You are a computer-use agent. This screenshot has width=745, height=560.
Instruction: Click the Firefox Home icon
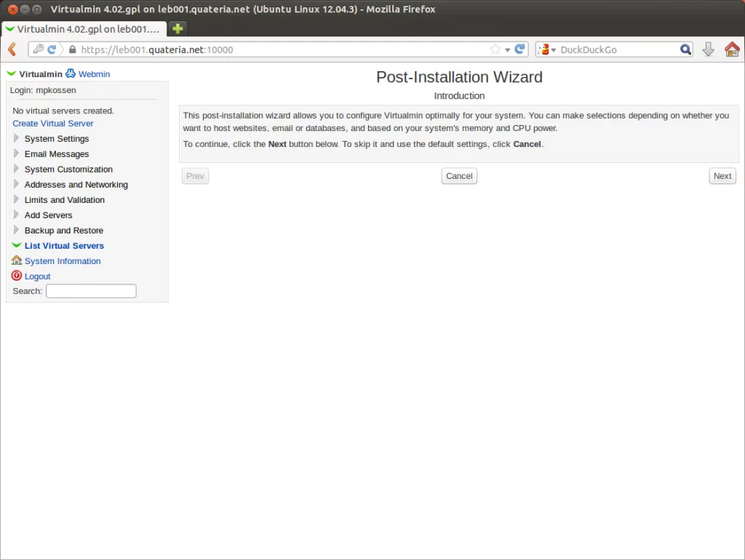click(732, 49)
